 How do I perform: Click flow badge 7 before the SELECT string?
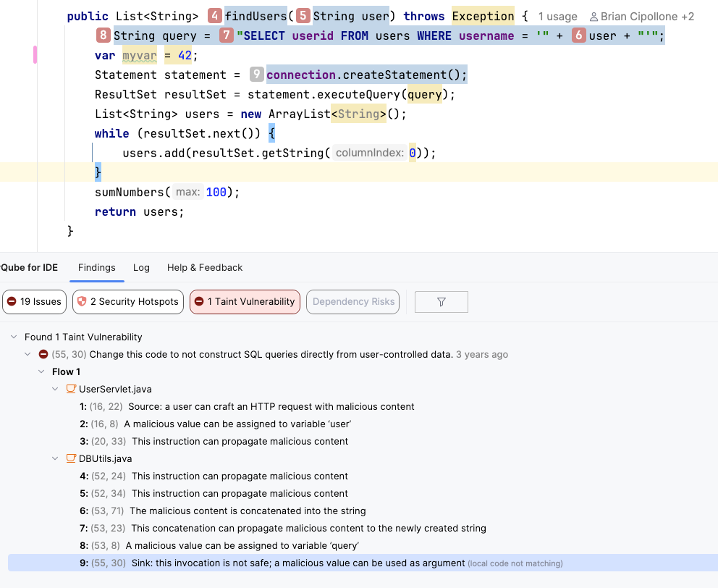point(227,35)
